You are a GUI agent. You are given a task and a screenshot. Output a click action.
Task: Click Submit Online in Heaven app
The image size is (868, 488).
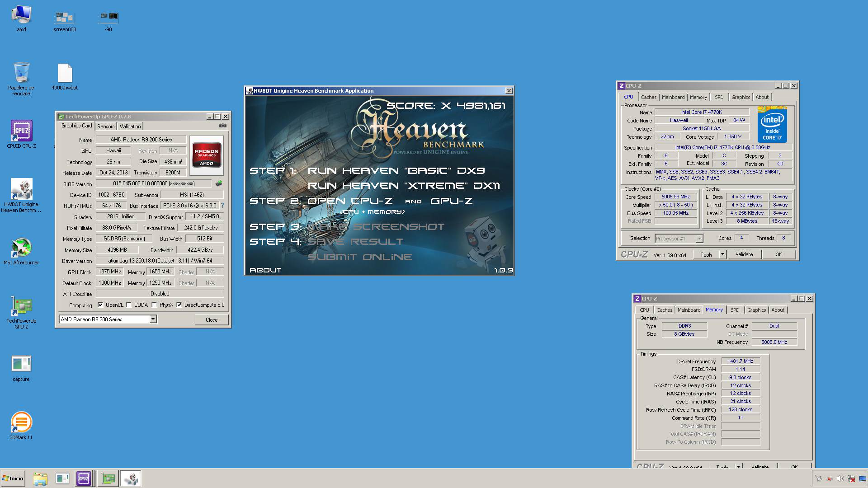(359, 257)
